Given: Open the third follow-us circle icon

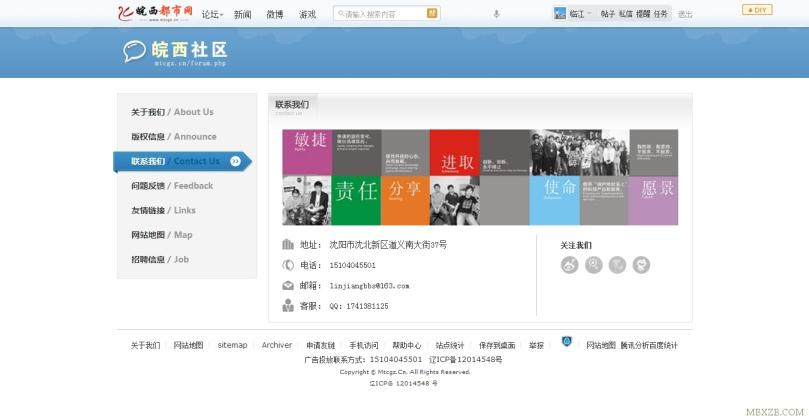Looking at the screenshot, I should 618,265.
